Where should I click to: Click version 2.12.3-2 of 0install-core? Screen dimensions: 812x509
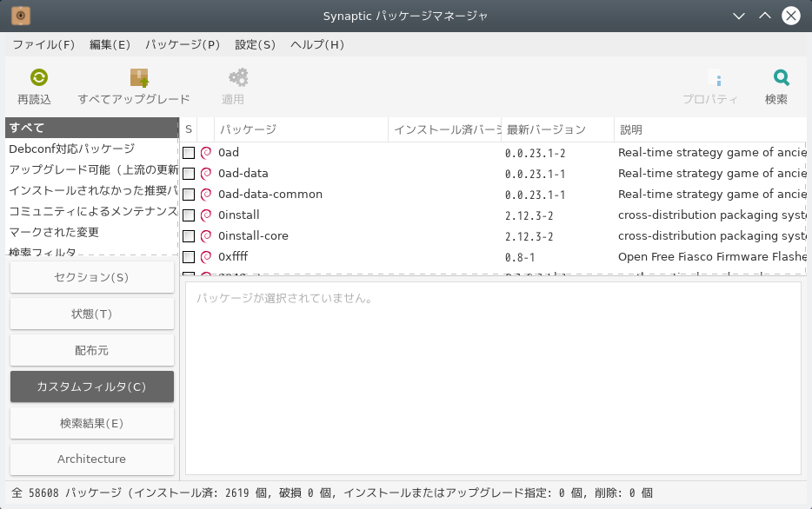click(529, 236)
